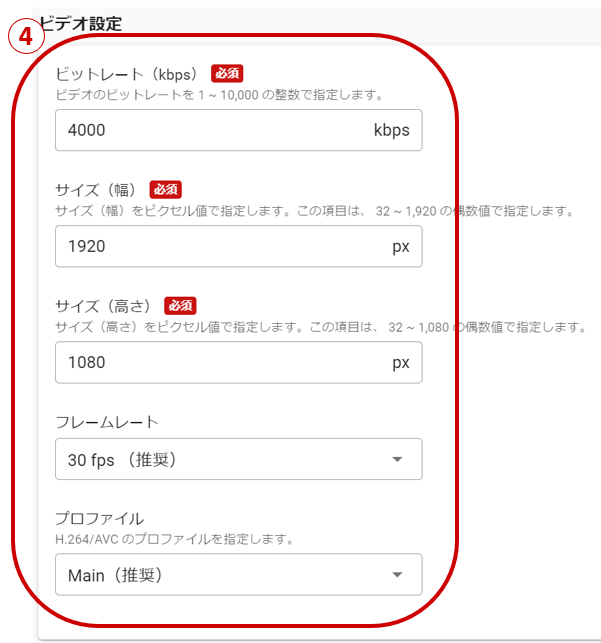This screenshot has height=643, width=601.
Task: Click the kbps unit suffix in bitrate field
Action: 391,130
